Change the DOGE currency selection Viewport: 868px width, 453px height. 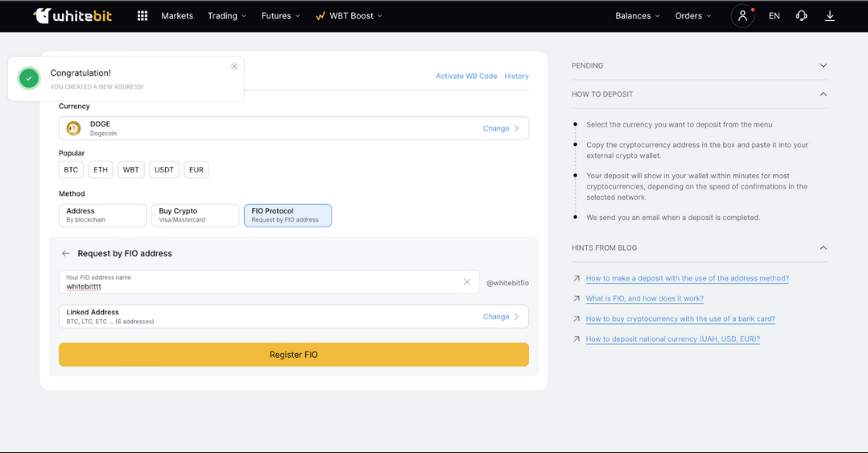coord(501,128)
